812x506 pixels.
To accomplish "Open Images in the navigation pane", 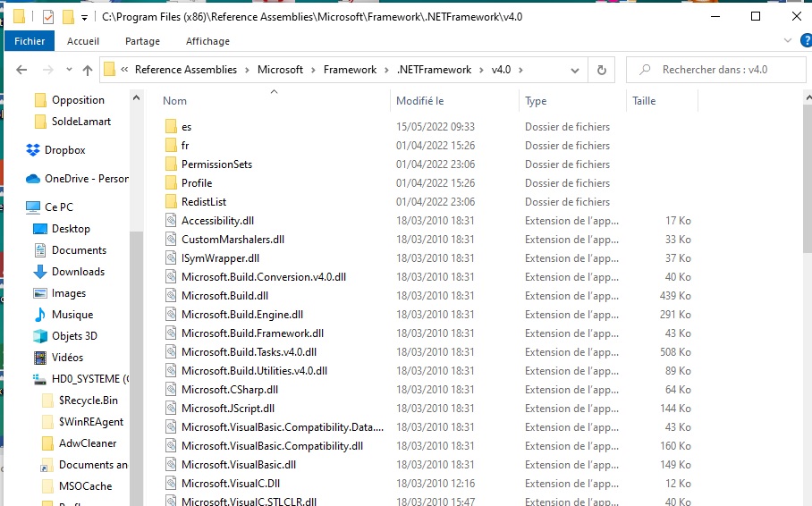I will click(68, 293).
